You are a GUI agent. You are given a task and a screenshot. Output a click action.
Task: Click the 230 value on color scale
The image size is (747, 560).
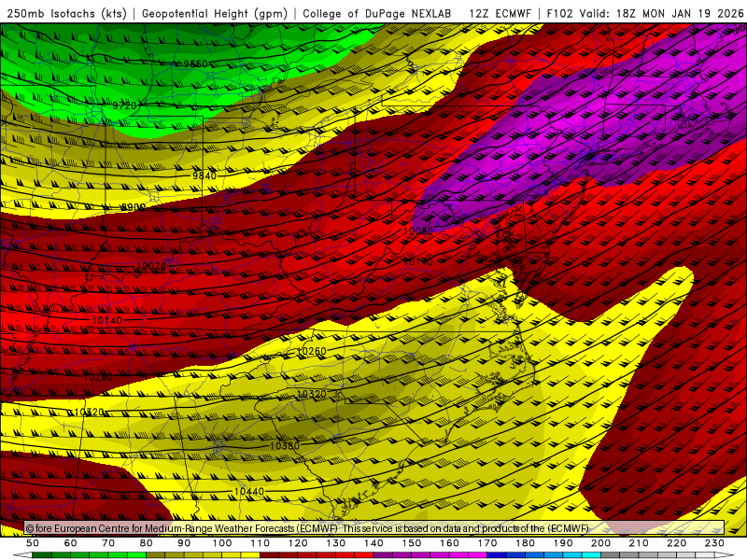click(x=714, y=543)
